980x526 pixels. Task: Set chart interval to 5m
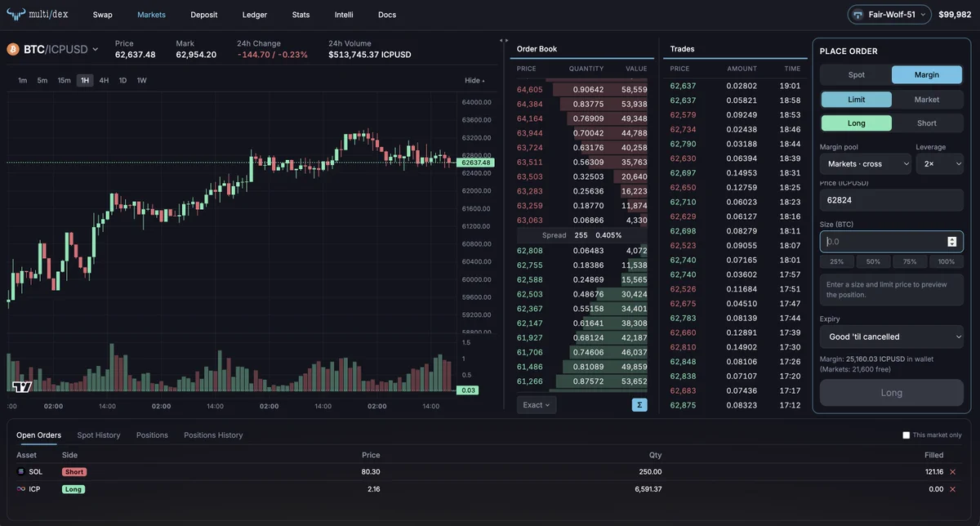tap(42, 81)
